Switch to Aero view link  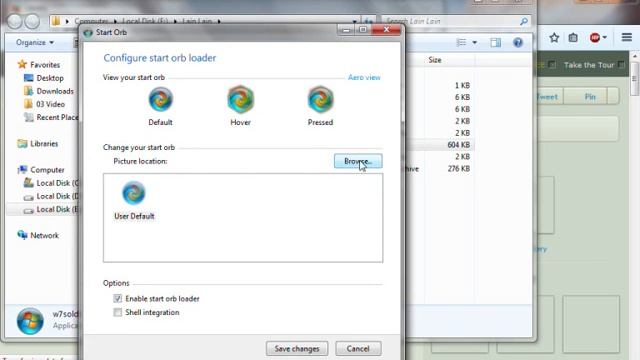click(x=364, y=77)
